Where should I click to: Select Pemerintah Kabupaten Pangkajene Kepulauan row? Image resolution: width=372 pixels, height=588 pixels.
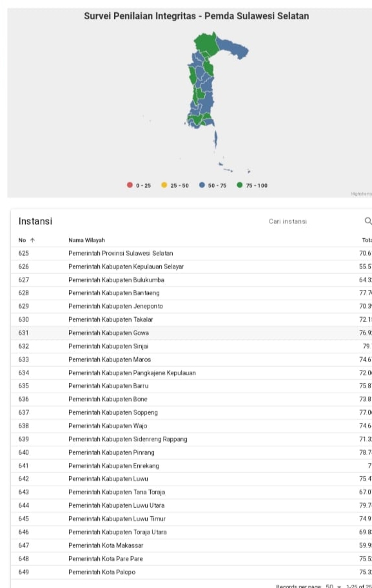pyautogui.click(x=191, y=373)
